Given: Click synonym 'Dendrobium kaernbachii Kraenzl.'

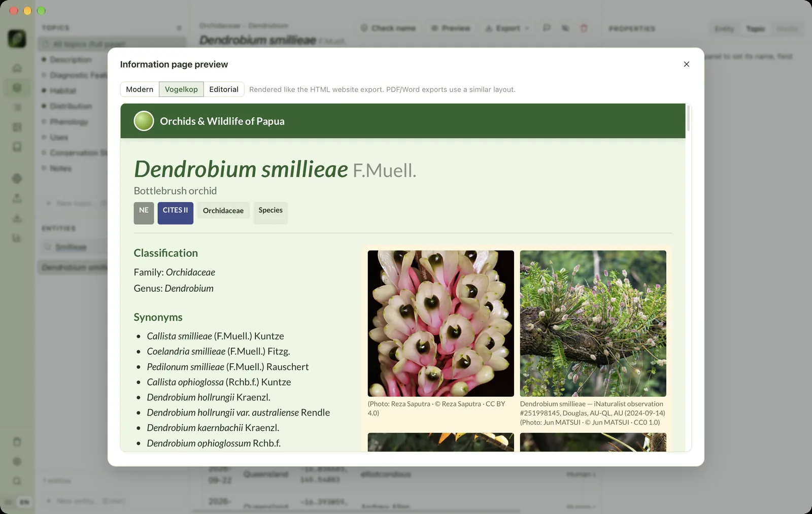Looking at the screenshot, I should [213, 428].
